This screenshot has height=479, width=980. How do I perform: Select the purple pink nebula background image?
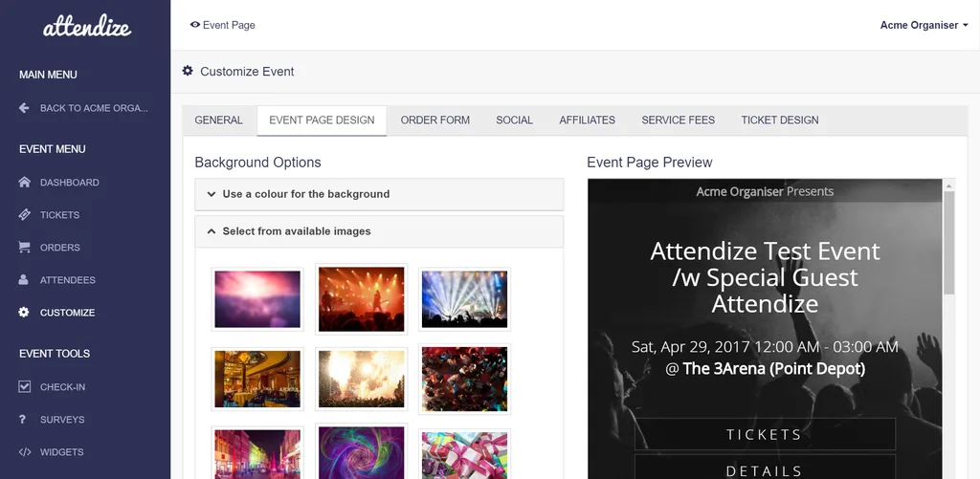(x=257, y=299)
